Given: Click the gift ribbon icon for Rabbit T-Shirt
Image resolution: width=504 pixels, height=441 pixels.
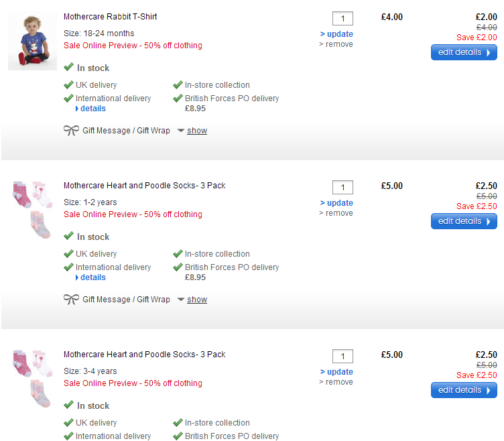Looking at the screenshot, I should coord(71,130).
